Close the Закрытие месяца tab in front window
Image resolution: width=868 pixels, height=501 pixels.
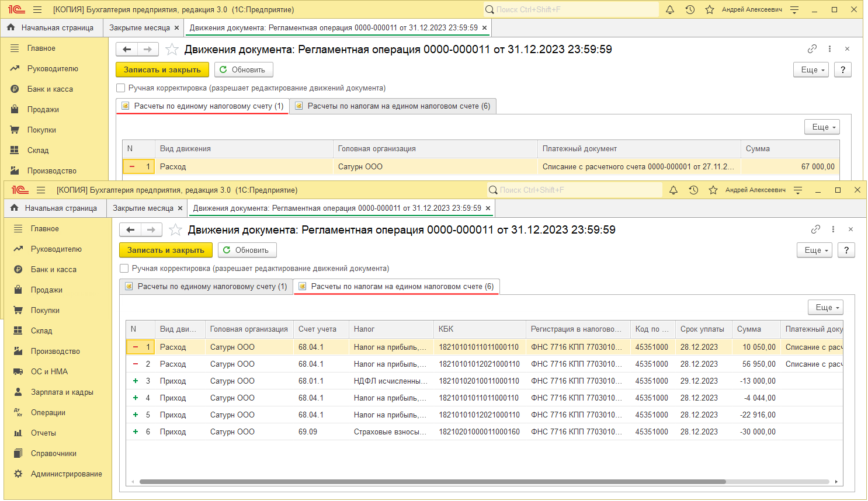(x=180, y=208)
